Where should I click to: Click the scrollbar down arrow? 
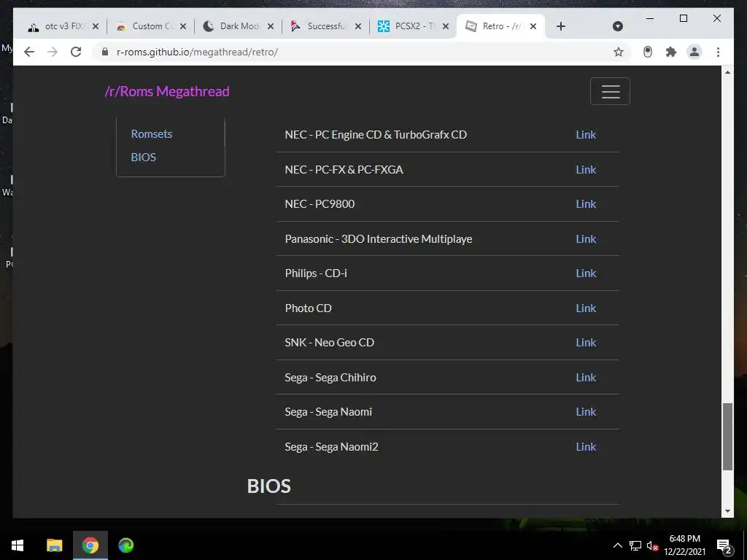[x=727, y=511]
